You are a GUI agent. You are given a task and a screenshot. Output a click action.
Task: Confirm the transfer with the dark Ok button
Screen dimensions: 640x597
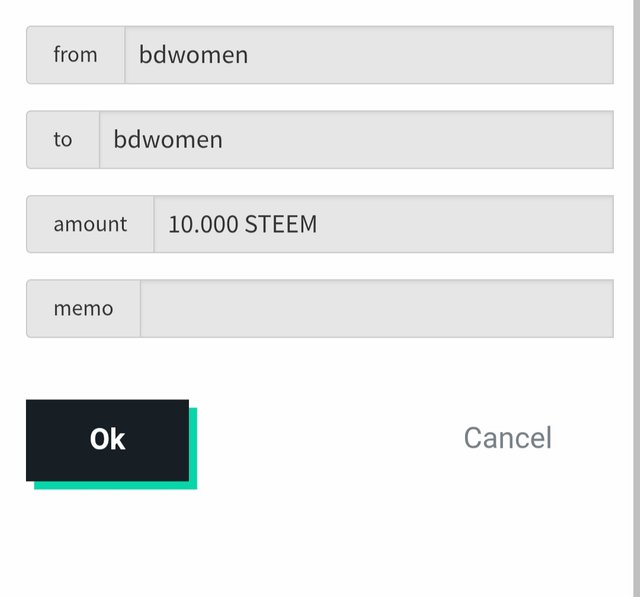[107, 440]
